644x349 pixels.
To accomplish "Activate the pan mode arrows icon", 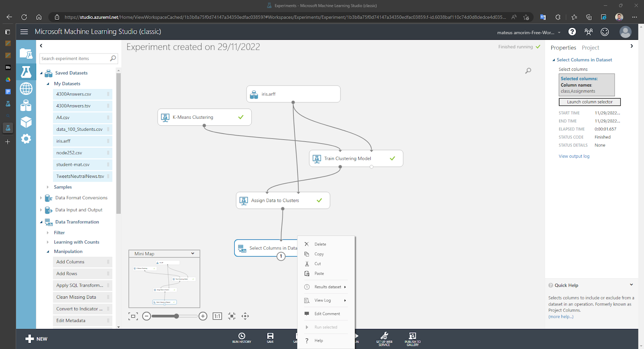I will pyautogui.click(x=245, y=316).
